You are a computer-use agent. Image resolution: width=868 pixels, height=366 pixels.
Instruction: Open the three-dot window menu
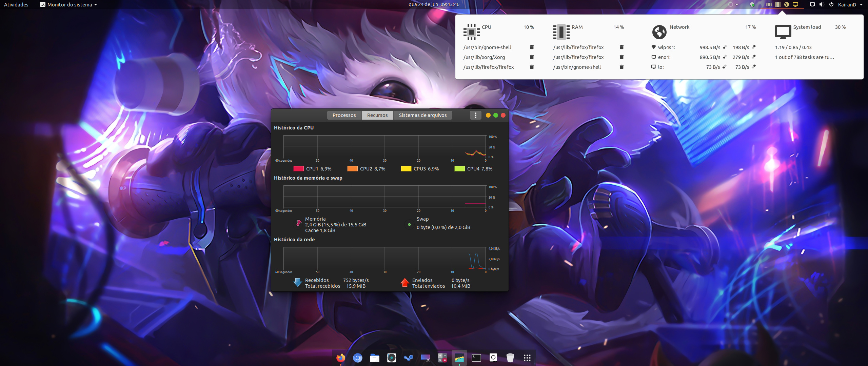[475, 115]
